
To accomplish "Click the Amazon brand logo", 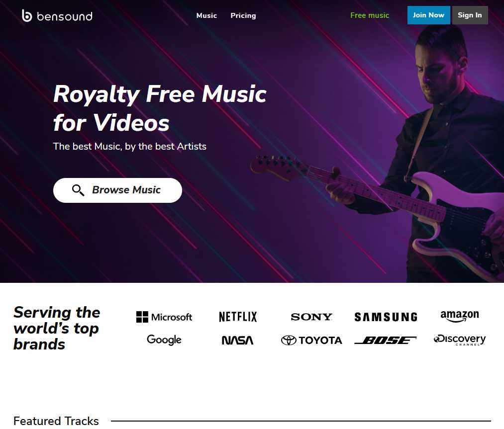I will [460, 316].
